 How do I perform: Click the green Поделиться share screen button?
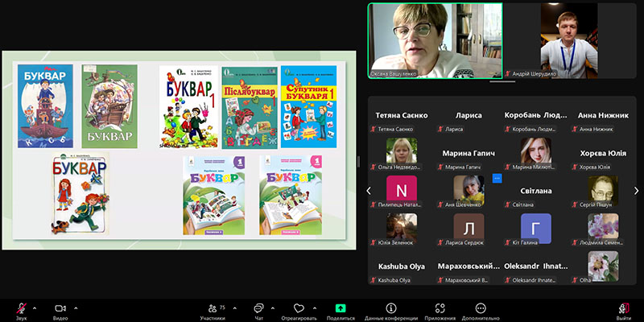[341, 308]
